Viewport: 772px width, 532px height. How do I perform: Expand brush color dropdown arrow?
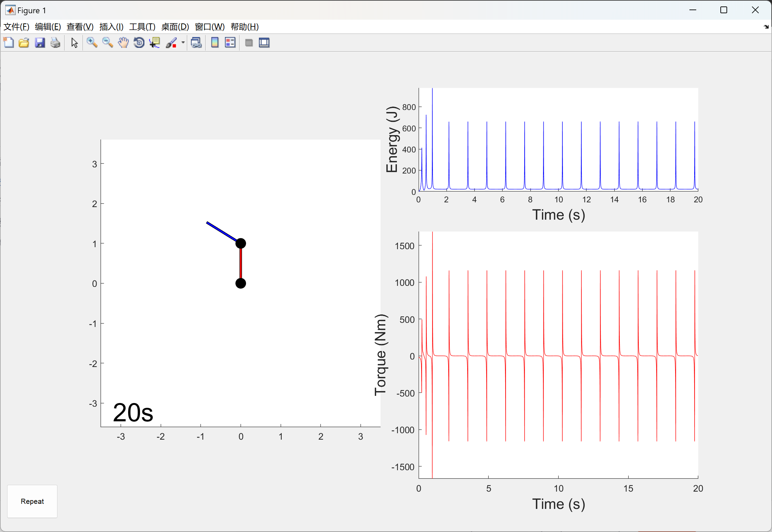(183, 43)
